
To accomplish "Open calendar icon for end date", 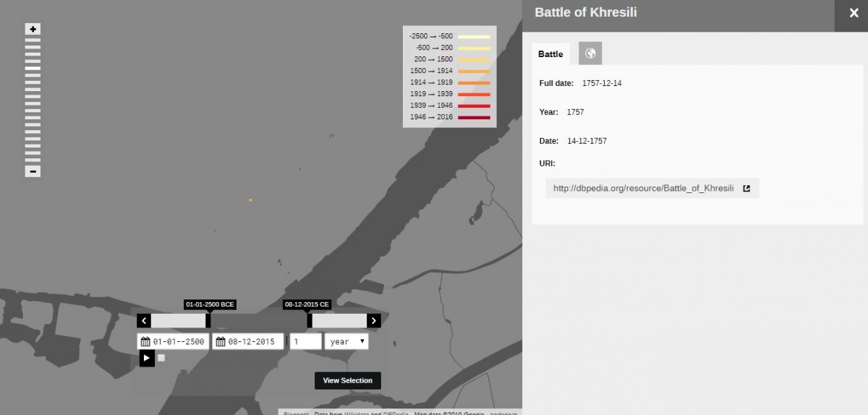I will 220,341.
